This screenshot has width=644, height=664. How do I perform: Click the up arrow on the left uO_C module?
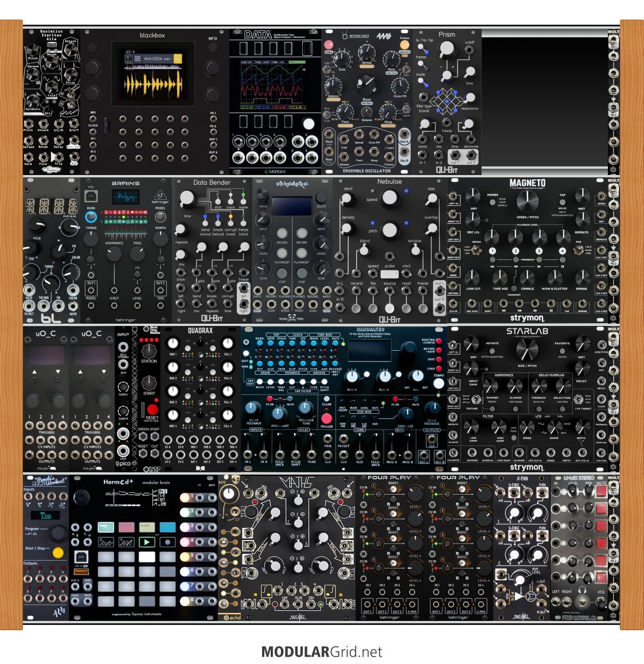point(35,371)
